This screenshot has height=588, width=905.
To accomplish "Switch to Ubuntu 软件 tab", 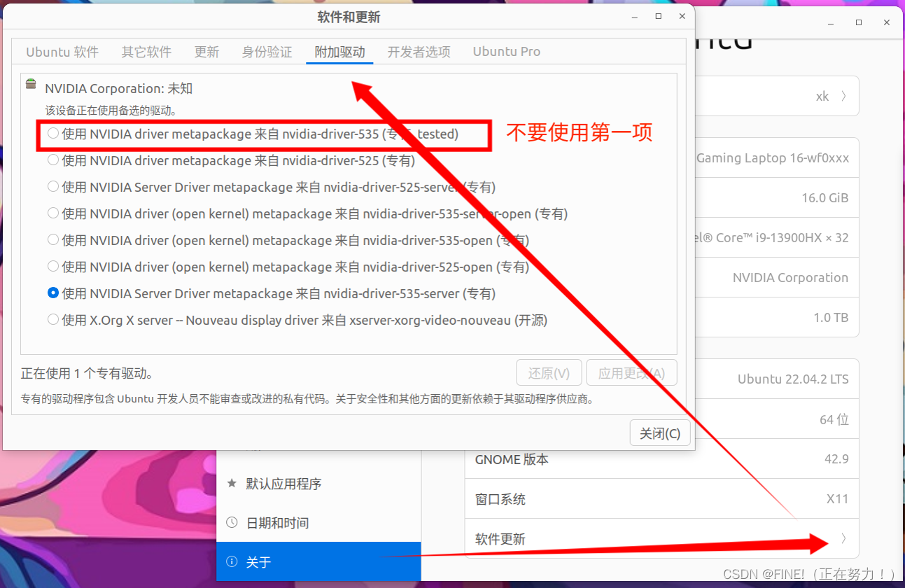I will [62, 52].
